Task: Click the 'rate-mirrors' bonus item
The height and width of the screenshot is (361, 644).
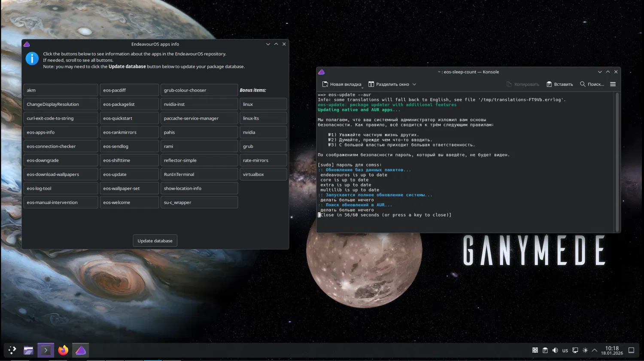Action: coord(263,160)
